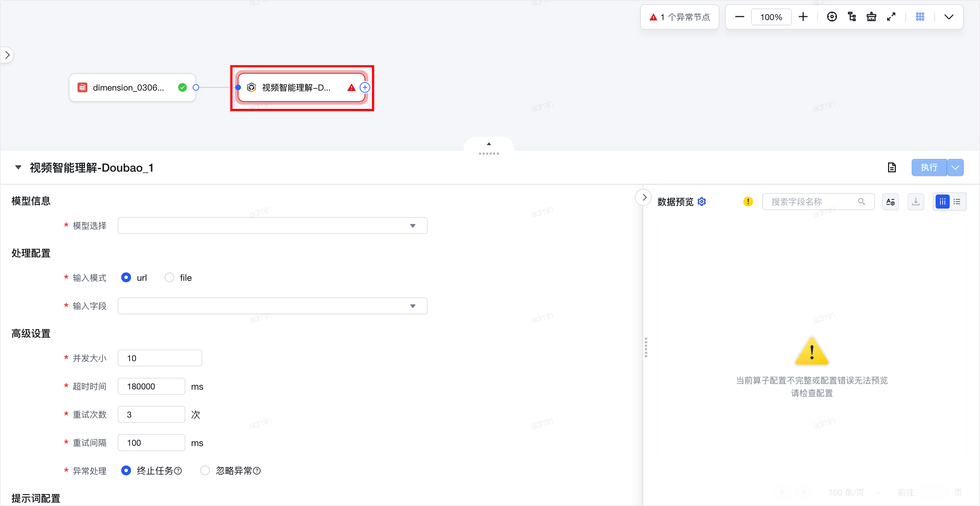The image size is (980, 506).
Task: Collapse the canvas toolbar with chevron down
Action: [949, 17]
